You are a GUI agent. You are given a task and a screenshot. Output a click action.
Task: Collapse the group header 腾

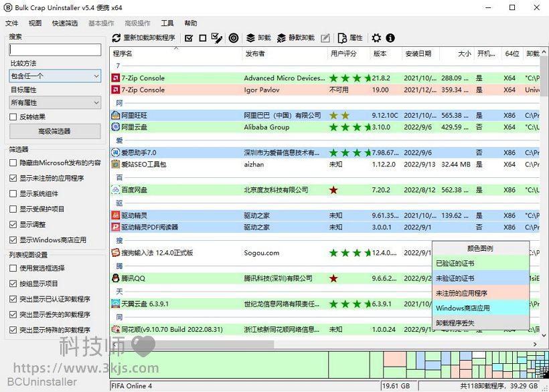pyautogui.click(x=119, y=266)
